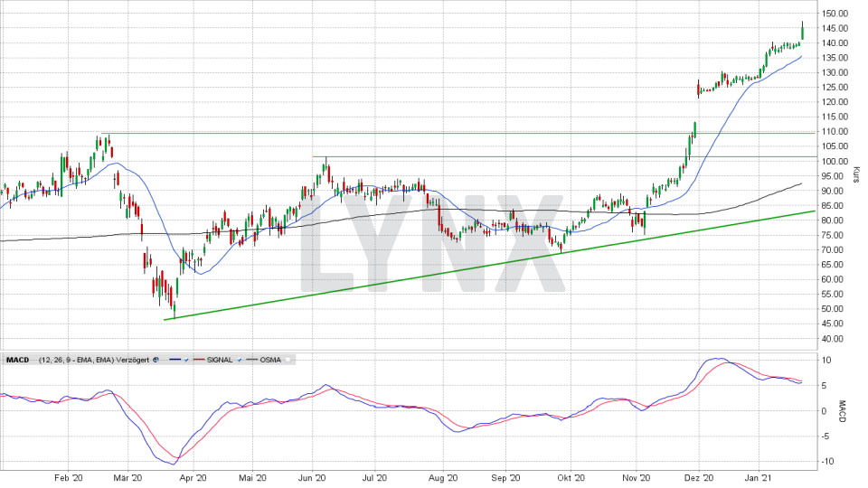Click the 145.00 price axis label
Image resolution: width=868 pixels, height=488 pixels.
(835, 28)
